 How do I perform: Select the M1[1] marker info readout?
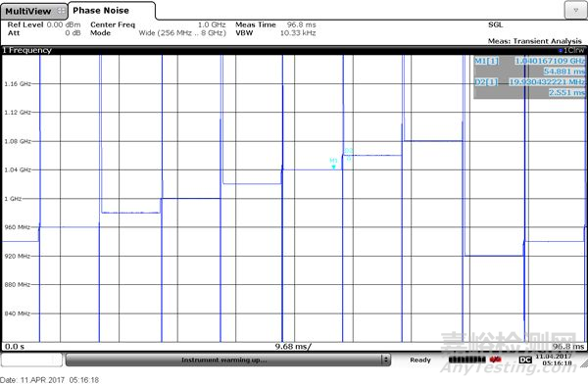(529, 66)
